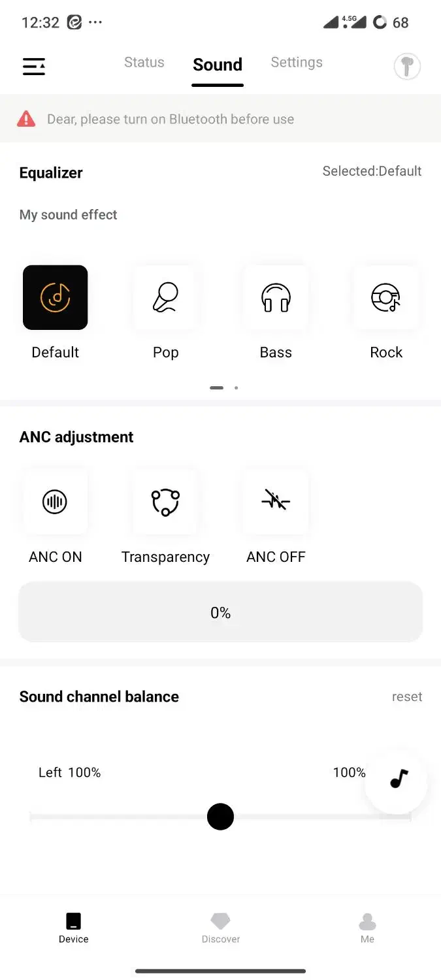Enable ANC ON mode

click(x=55, y=502)
